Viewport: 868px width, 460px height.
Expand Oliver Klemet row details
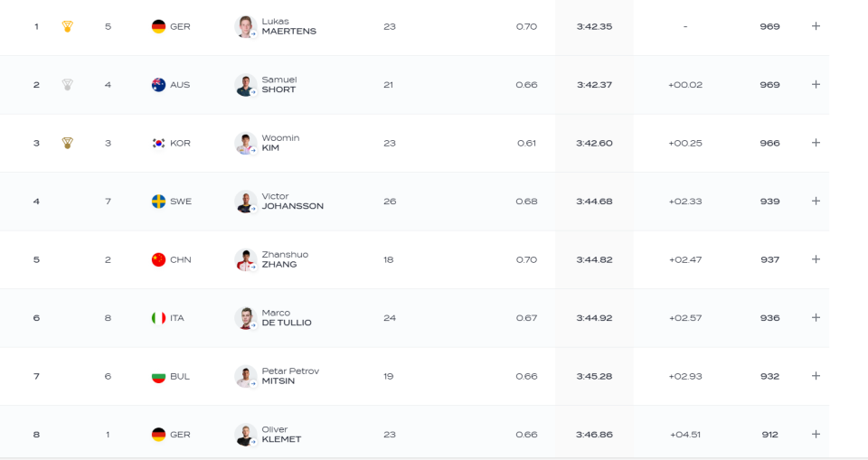816,434
